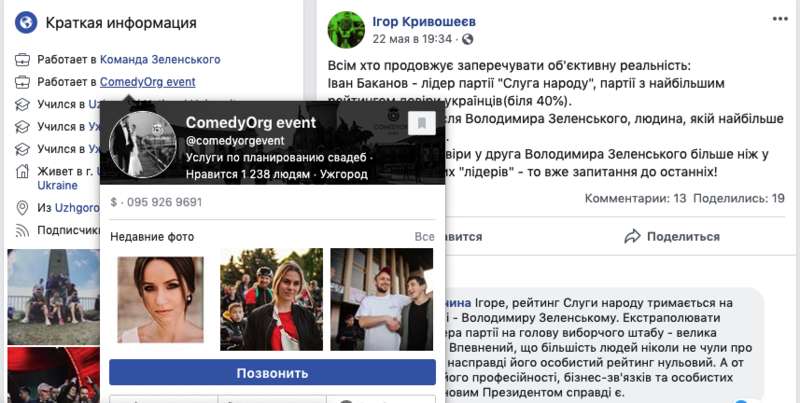
Task: Click the public globe icon after post date
Action: [x=467, y=39]
